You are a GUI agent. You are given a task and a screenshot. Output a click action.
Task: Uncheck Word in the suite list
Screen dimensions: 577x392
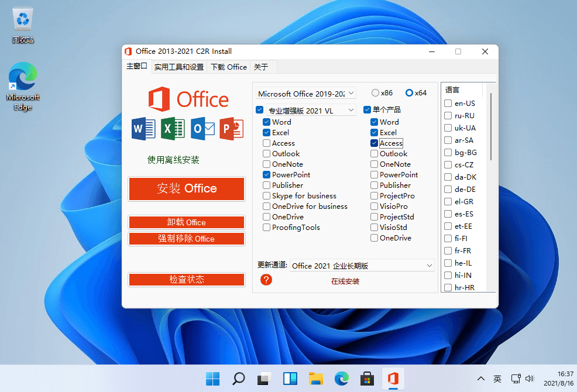[x=266, y=122]
